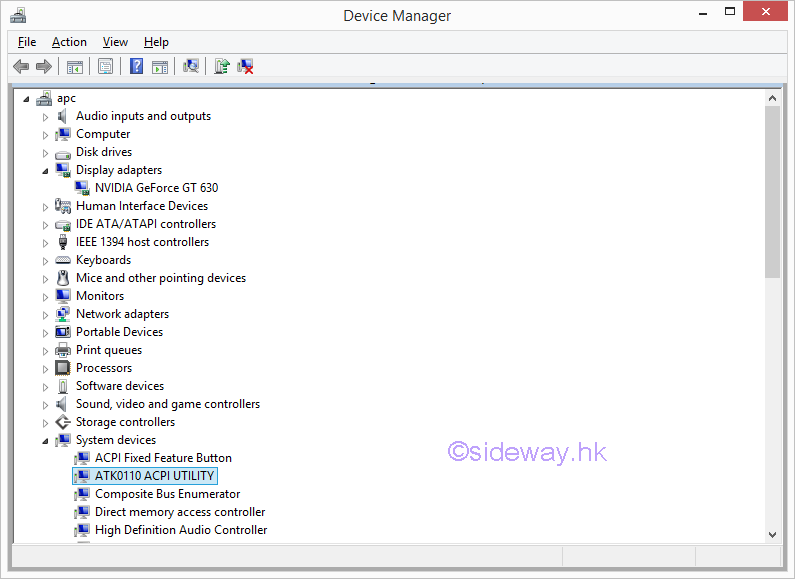Click the NVIDIA GeForce GT 630 device icon
795x579 pixels.
(83, 188)
